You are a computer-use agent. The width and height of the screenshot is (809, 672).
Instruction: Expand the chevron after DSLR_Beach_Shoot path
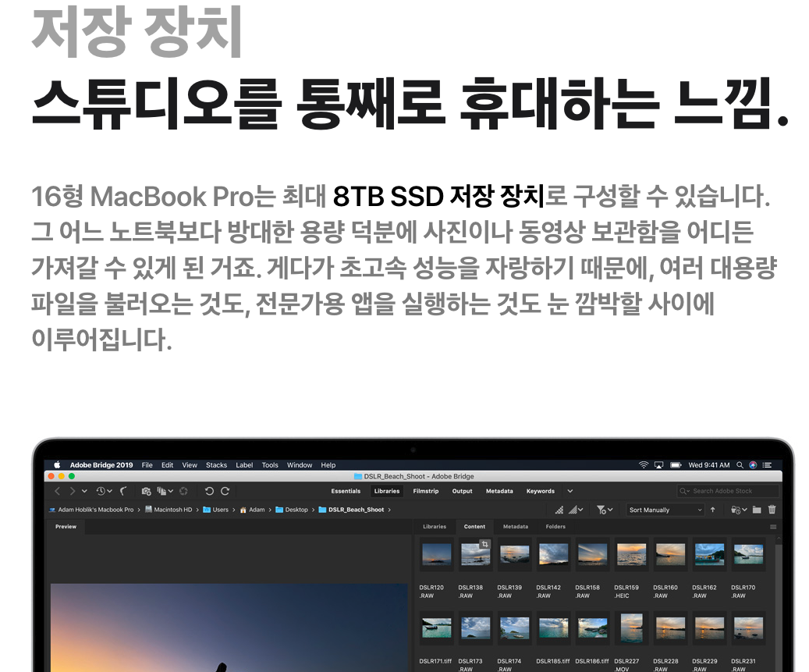[x=389, y=510]
